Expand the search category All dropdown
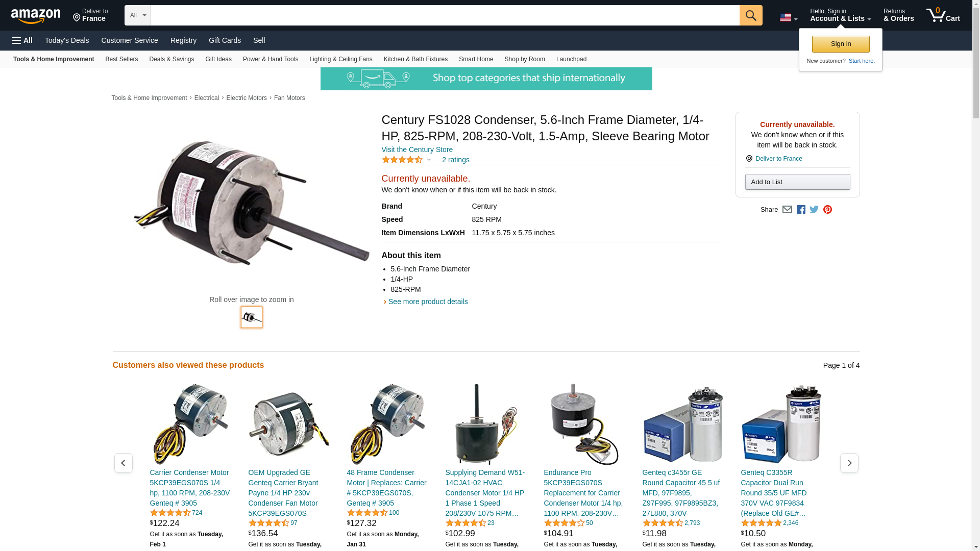This screenshot has height=551, width=980. 138,15
